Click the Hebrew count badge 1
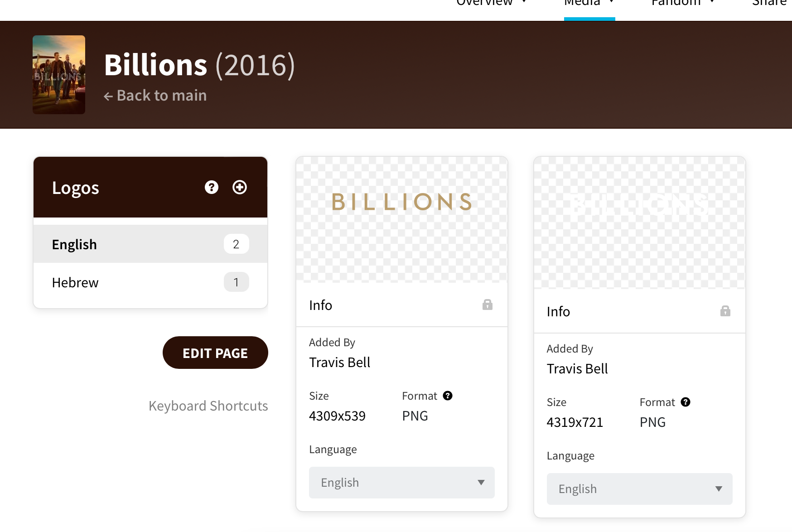The image size is (792, 532). click(236, 282)
